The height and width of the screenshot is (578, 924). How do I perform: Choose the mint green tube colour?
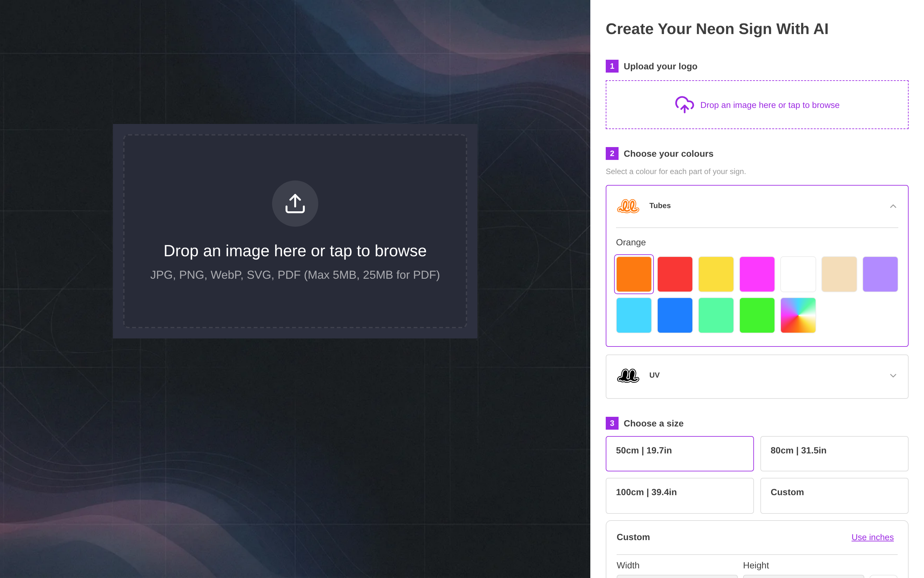click(x=716, y=315)
